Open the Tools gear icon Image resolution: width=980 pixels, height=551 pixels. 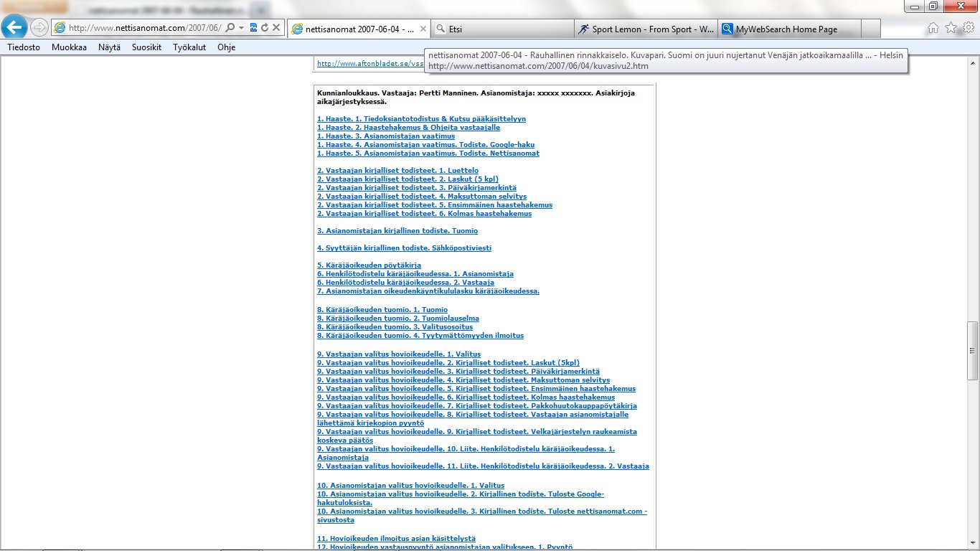tap(968, 28)
